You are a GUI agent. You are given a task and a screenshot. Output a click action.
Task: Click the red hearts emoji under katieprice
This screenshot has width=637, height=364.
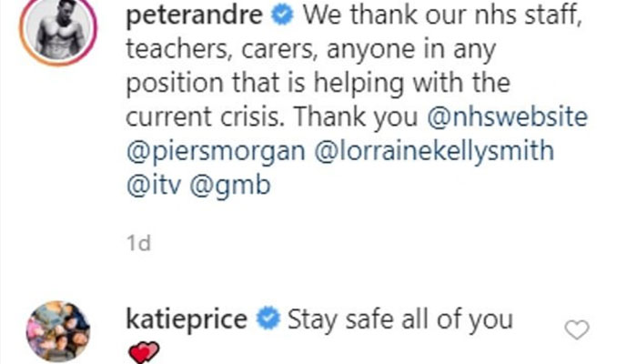144,351
